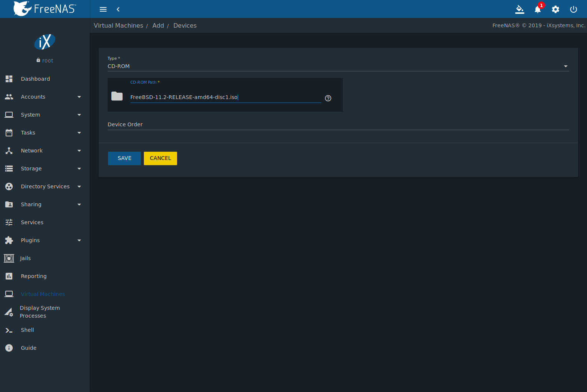Image resolution: width=587 pixels, height=392 pixels.
Task: Expand the Tasks menu arrow
Action: tap(79, 133)
